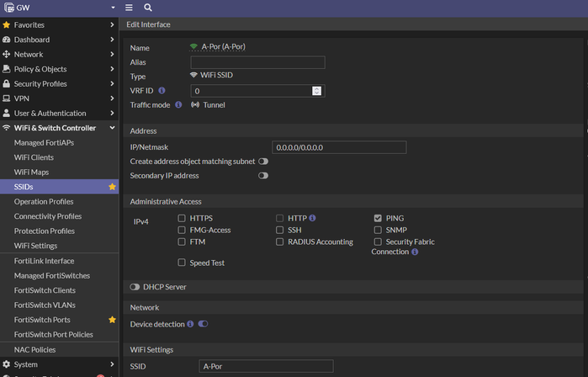
Task: Uncheck the PING checkbox
Action: (378, 218)
